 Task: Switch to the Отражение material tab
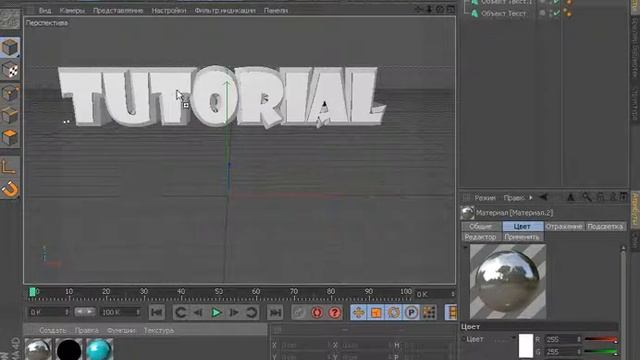tap(564, 227)
